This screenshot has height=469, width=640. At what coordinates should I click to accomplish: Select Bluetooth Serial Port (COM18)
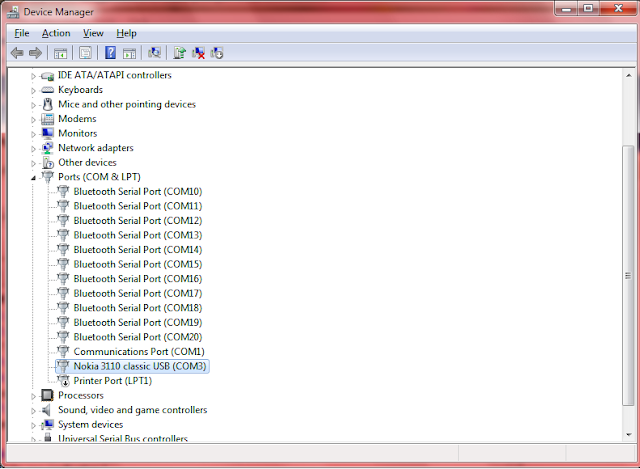tap(138, 308)
